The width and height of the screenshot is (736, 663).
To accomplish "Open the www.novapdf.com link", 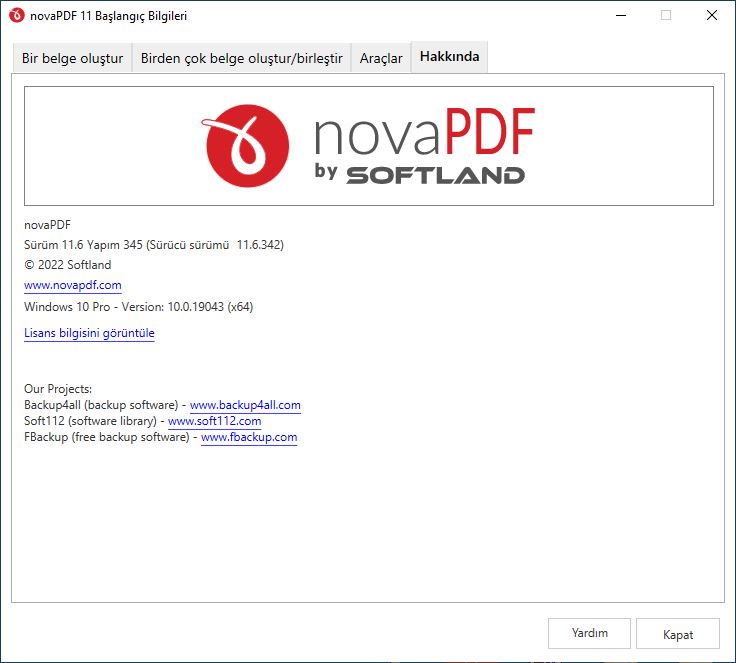I will tap(73, 285).
